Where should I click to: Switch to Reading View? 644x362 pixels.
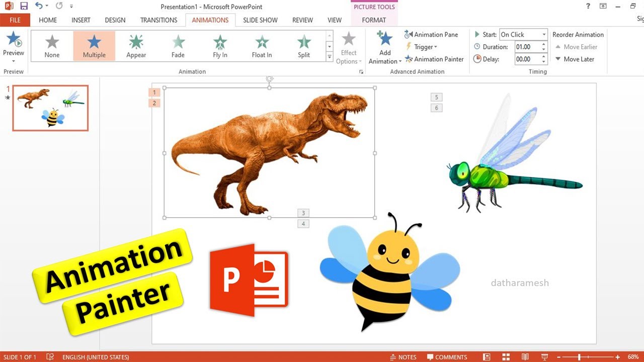(x=525, y=357)
